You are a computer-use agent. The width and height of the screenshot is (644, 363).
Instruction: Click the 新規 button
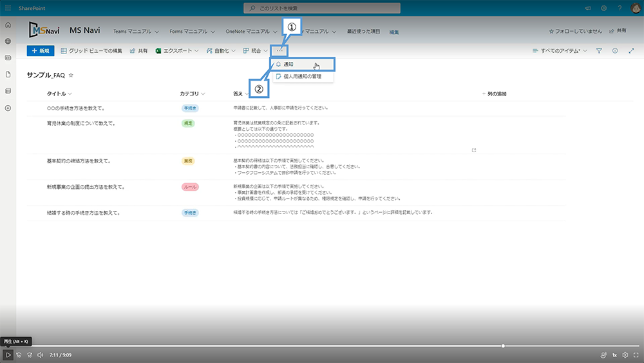40,50
